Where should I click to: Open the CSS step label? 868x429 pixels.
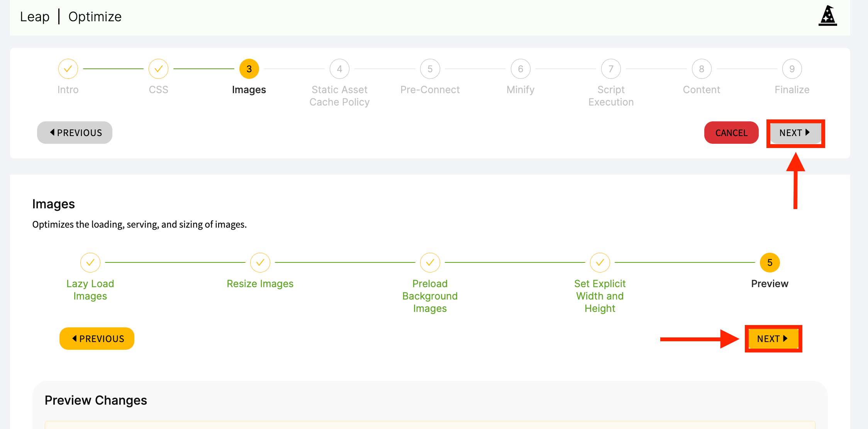point(158,90)
